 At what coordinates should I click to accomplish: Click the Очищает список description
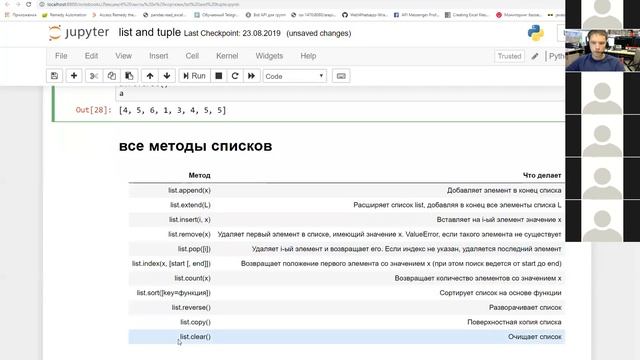point(535,337)
